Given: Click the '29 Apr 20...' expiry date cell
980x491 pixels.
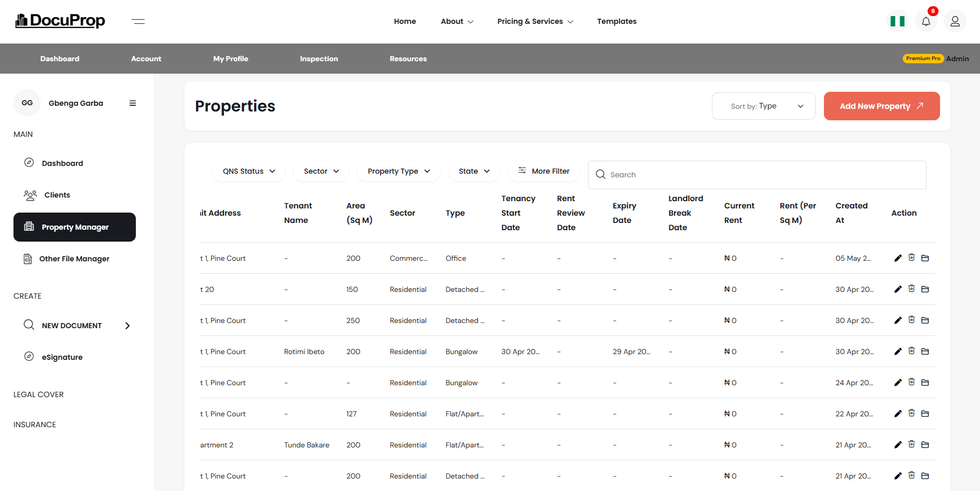Looking at the screenshot, I should [632, 352].
